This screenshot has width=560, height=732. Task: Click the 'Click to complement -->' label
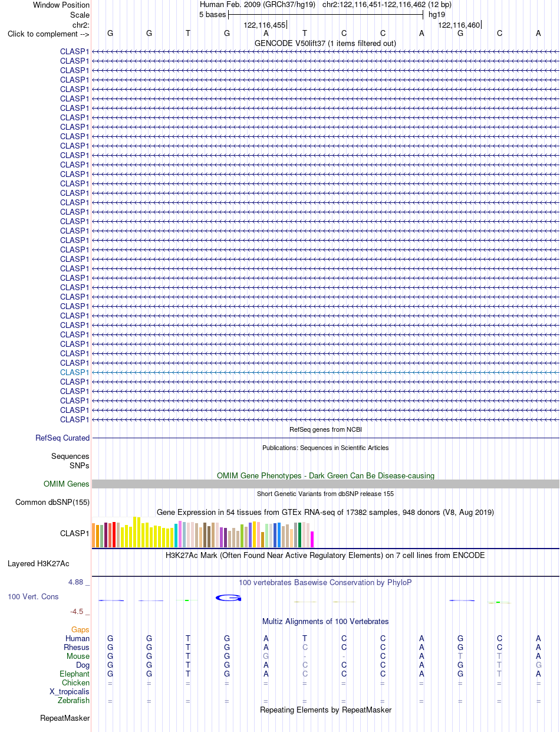(48, 34)
